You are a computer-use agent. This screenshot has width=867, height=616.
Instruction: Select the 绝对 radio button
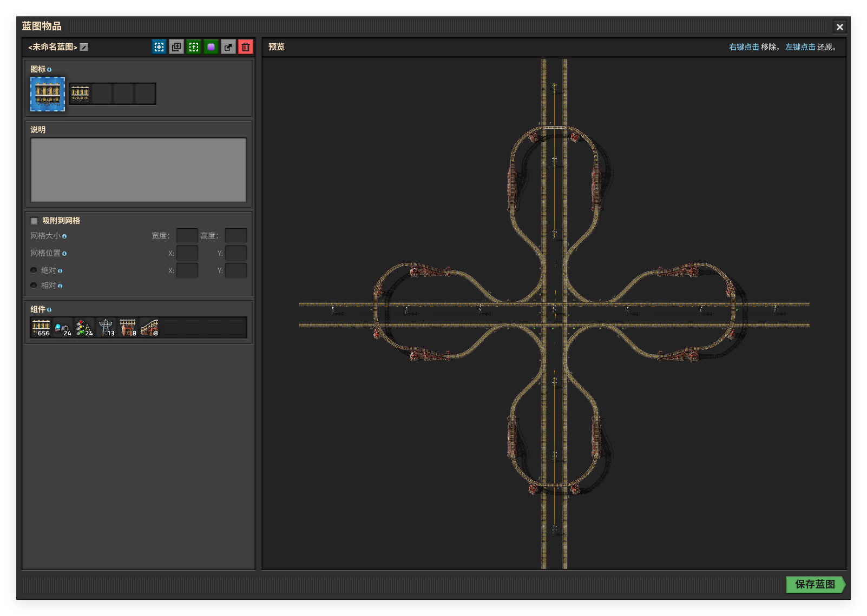click(34, 270)
